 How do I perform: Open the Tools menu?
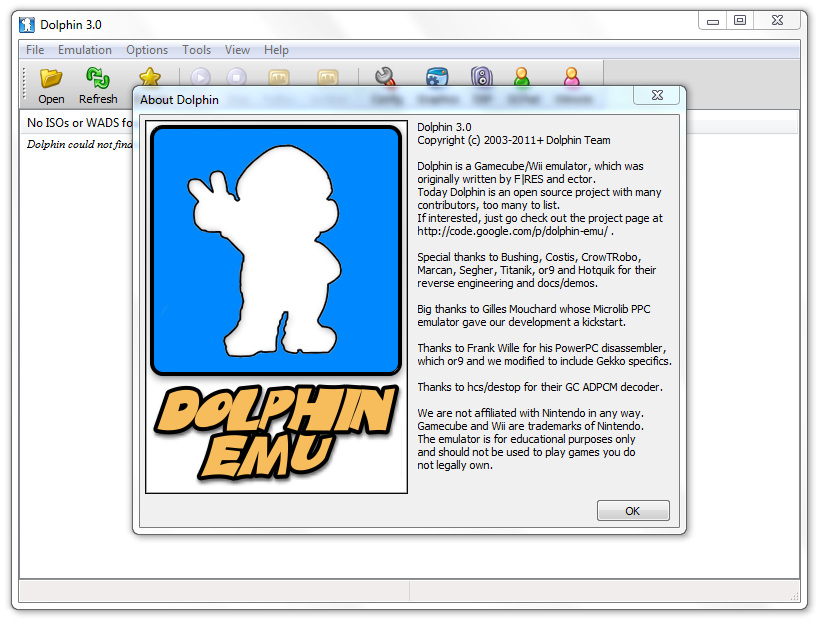coord(197,50)
